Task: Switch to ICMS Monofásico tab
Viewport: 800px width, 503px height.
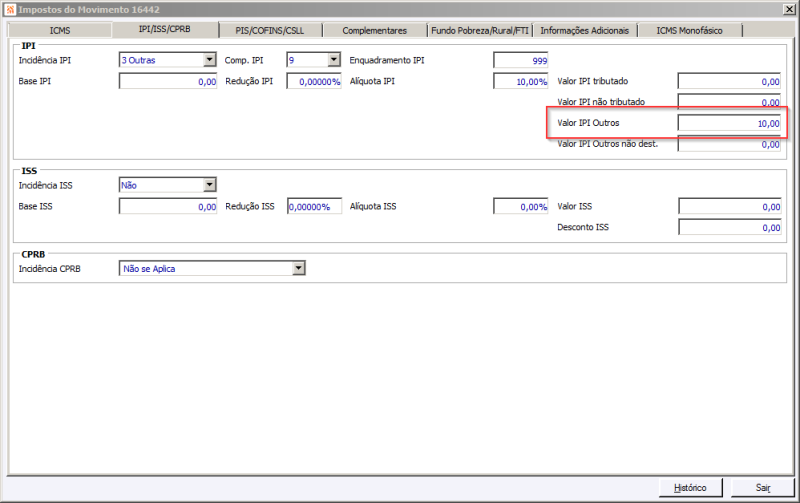Action: (x=689, y=31)
